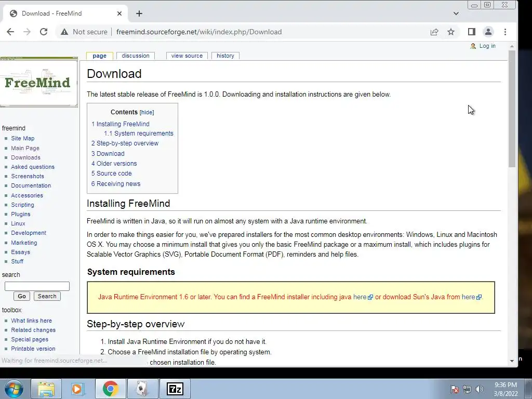Screen dimensions: 532x399
Task: Open the history tab
Action: pos(225,56)
